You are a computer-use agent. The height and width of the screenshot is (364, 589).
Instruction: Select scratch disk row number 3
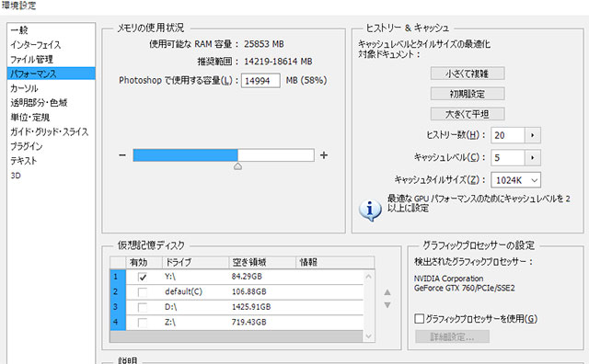point(118,307)
